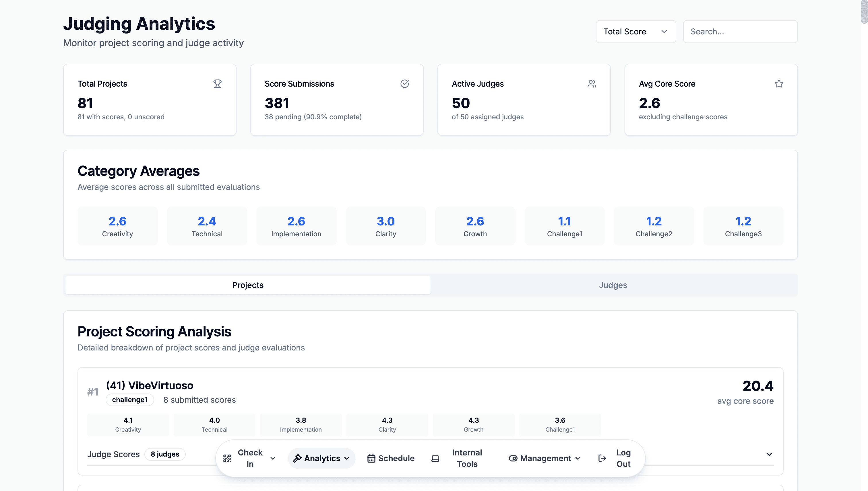Click the users icon in Active Judges card
Viewport: 868px width, 491px height.
(x=592, y=84)
